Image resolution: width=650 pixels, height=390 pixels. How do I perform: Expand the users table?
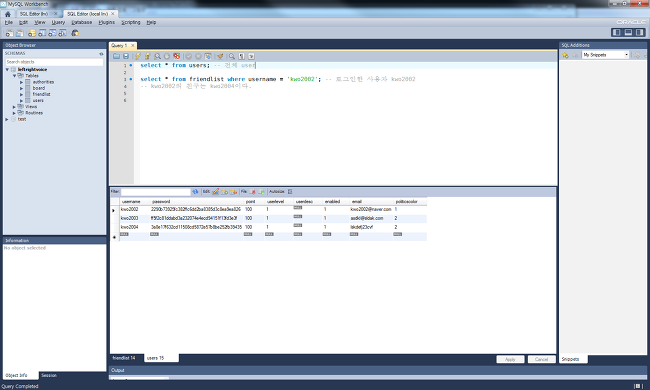(x=22, y=101)
